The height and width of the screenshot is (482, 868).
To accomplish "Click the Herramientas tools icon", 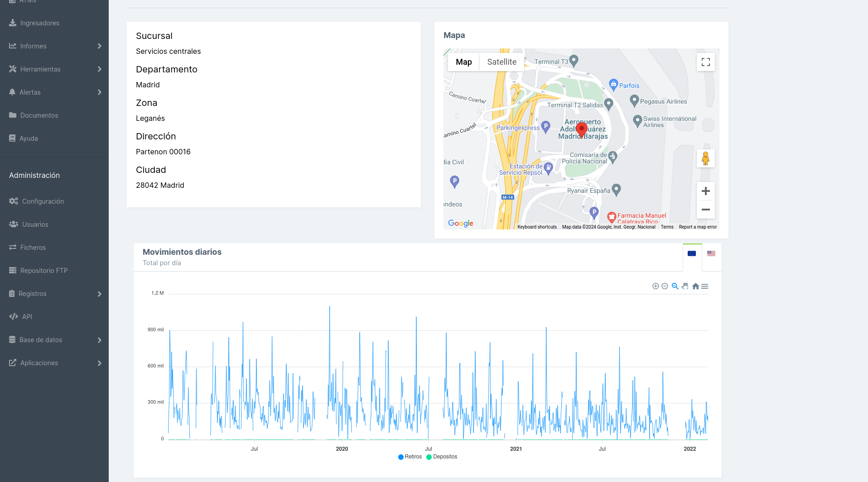I will pyautogui.click(x=13, y=69).
